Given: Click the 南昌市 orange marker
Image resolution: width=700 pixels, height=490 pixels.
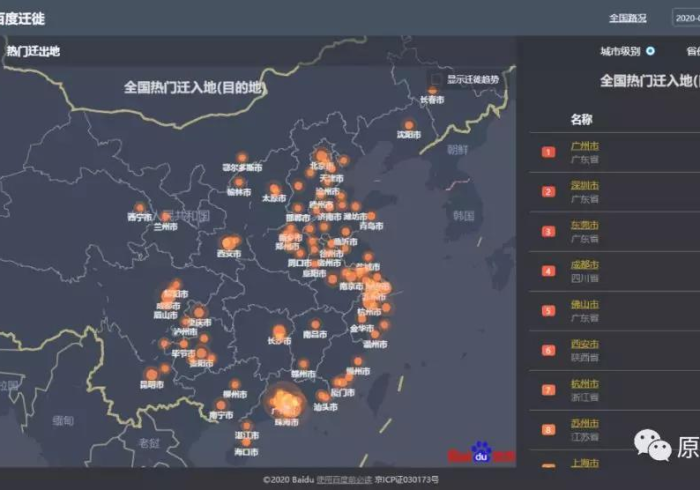Looking at the screenshot, I should 316,324.
